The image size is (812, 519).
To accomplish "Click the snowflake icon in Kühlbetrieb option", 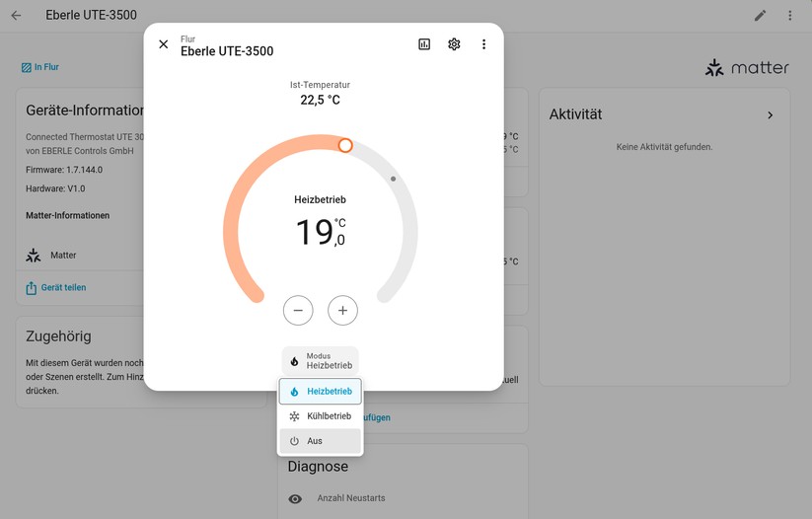I will pos(294,416).
